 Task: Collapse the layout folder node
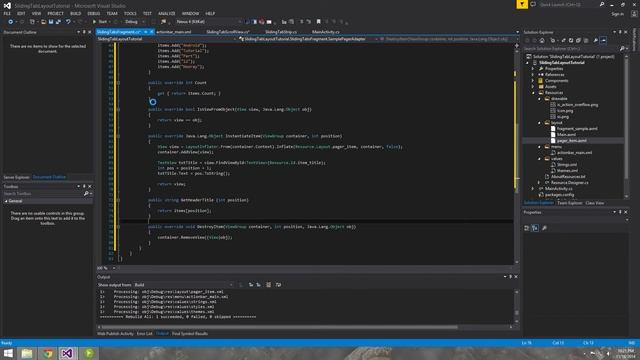click(x=539, y=122)
